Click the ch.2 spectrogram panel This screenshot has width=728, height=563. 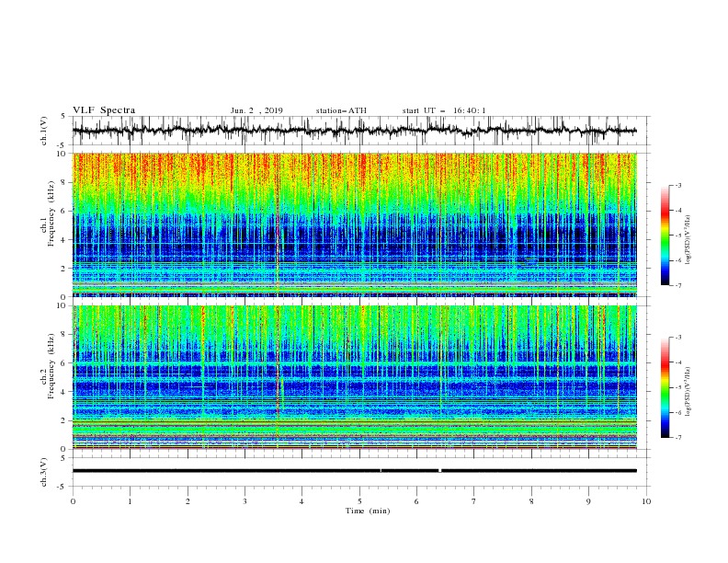355,377
